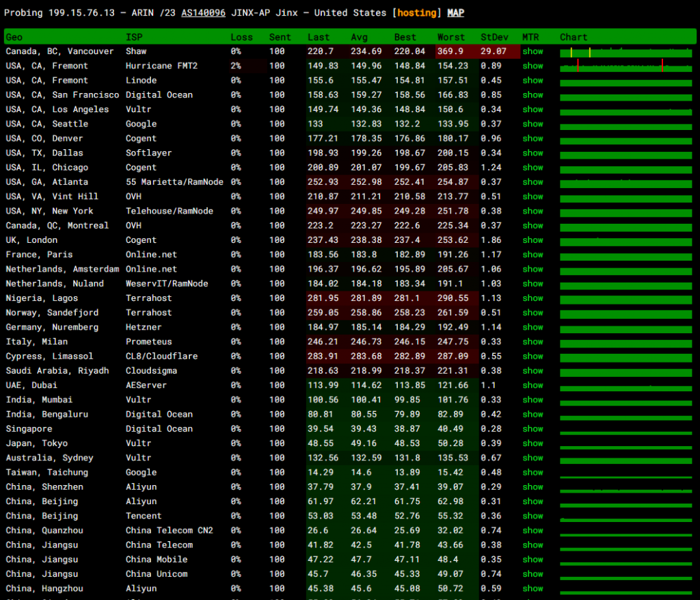Click the ISP name Telehouse/RamNode

pos(170,211)
